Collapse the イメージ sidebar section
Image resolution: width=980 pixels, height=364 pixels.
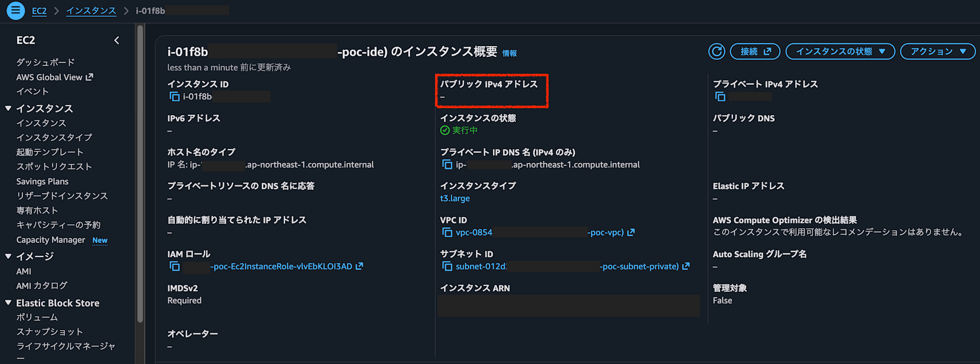[8, 256]
